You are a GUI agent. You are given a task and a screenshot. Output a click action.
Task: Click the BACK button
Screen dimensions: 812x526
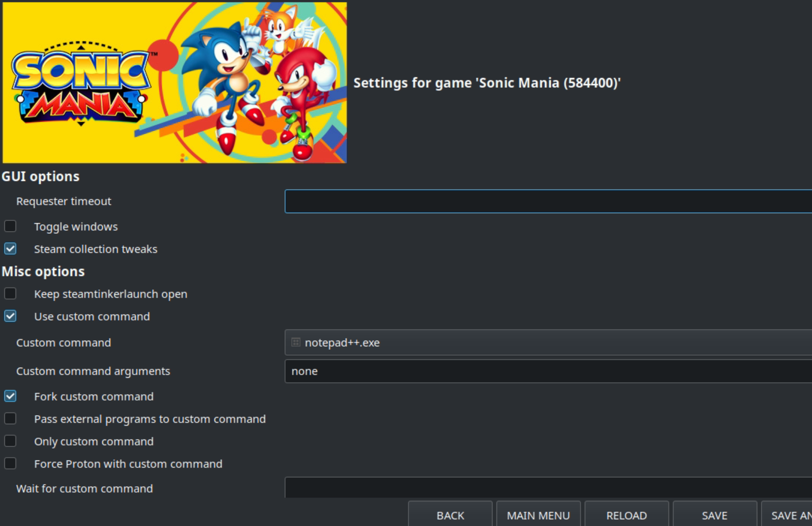pyautogui.click(x=450, y=515)
